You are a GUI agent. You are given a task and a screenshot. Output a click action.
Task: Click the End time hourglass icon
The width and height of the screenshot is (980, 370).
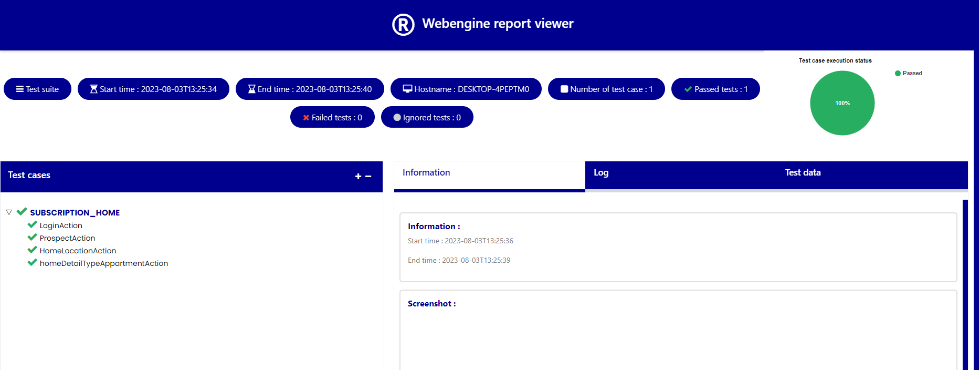pyautogui.click(x=251, y=89)
